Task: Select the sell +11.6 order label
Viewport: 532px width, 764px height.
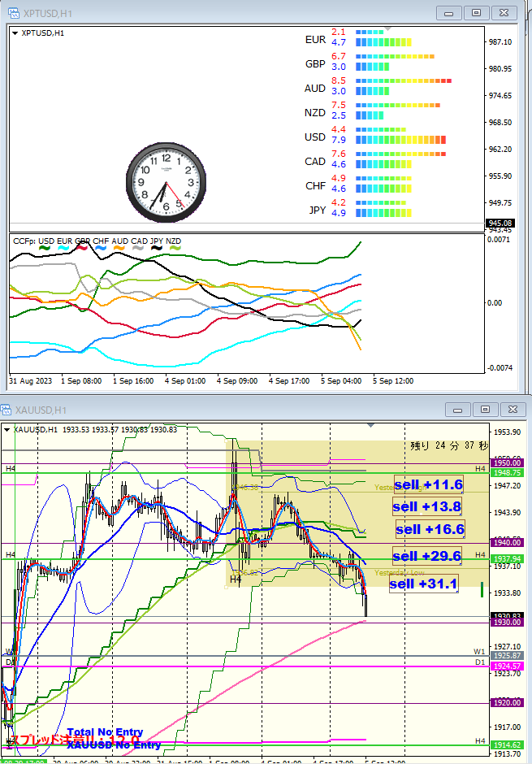Action: click(428, 484)
